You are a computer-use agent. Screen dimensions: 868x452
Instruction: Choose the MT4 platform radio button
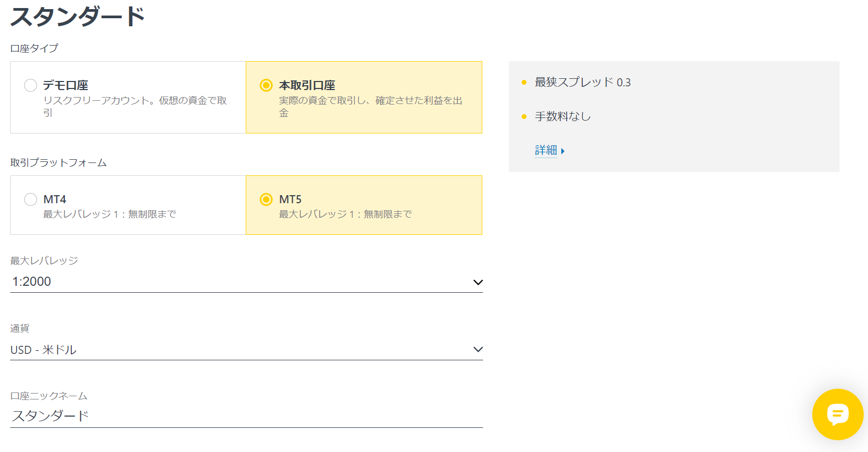31,199
